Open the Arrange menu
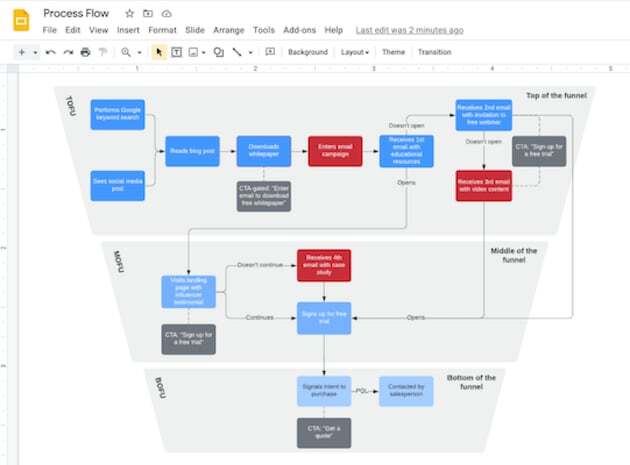630x465 pixels. click(228, 31)
